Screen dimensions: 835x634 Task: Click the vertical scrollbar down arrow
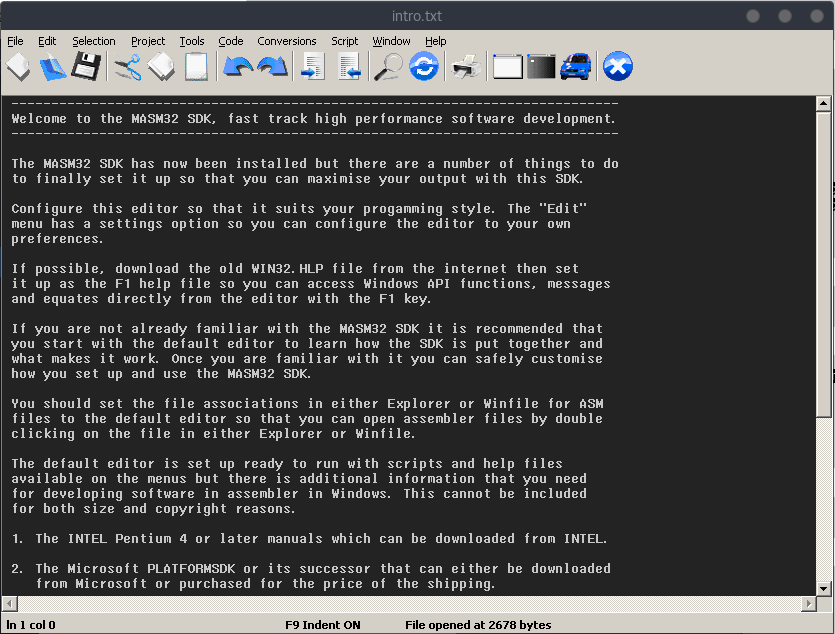point(823,588)
